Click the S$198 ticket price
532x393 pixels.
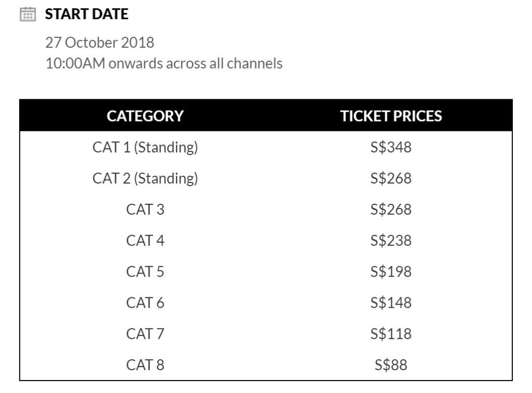(391, 271)
